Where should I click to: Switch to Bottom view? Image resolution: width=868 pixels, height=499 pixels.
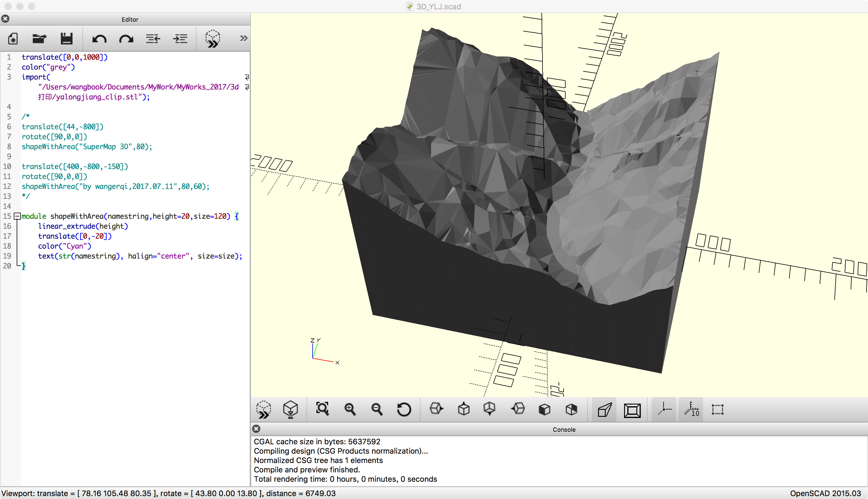pyautogui.click(x=490, y=409)
